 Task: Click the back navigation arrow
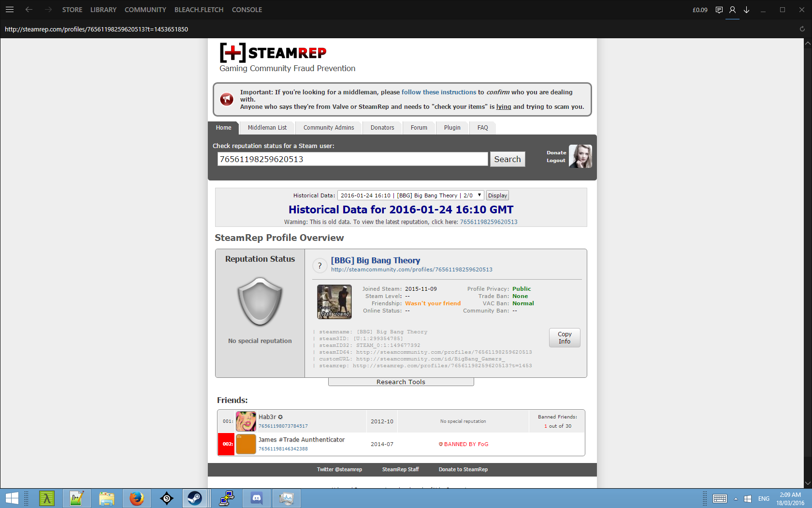29,10
